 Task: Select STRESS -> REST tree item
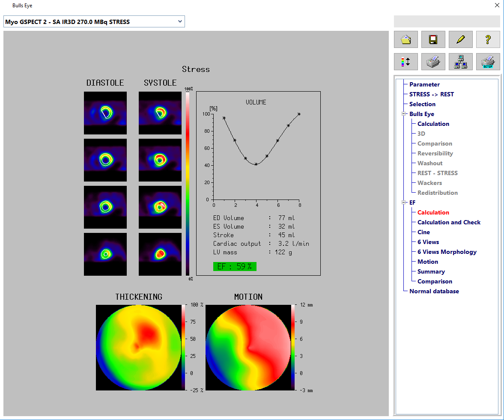[431, 94]
